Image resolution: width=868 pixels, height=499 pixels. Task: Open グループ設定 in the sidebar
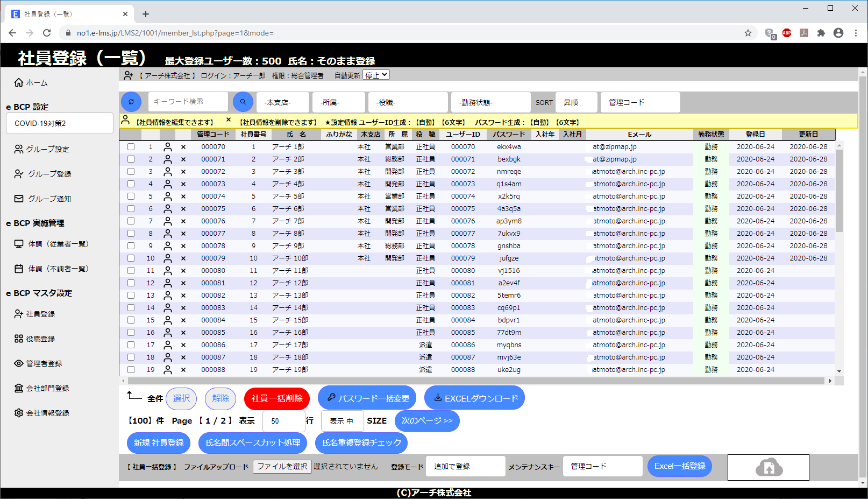[x=48, y=149]
